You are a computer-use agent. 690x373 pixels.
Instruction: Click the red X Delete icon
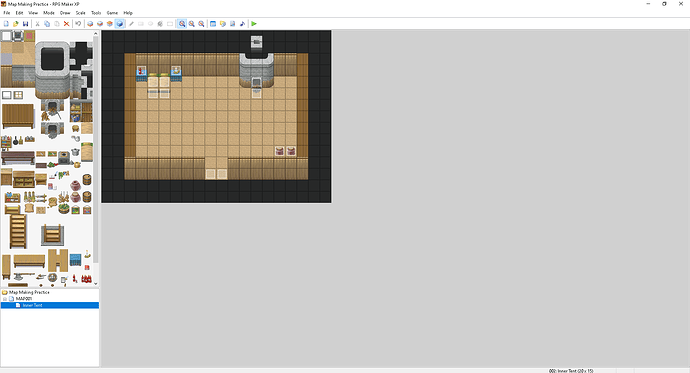tap(66, 24)
